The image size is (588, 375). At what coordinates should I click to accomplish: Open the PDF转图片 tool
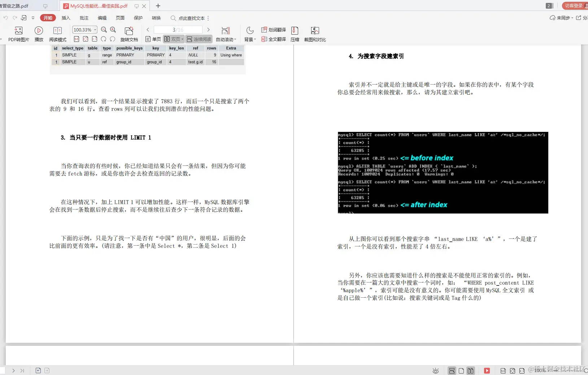pyautogui.click(x=18, y=34)
